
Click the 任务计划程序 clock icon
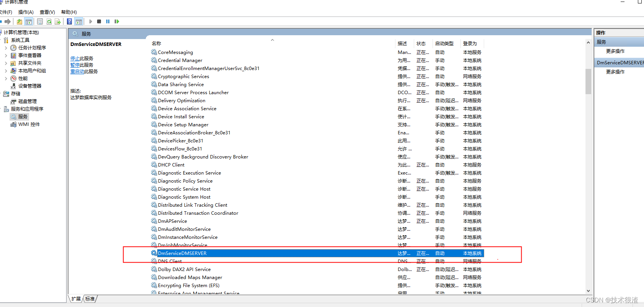tap(13, 48)
